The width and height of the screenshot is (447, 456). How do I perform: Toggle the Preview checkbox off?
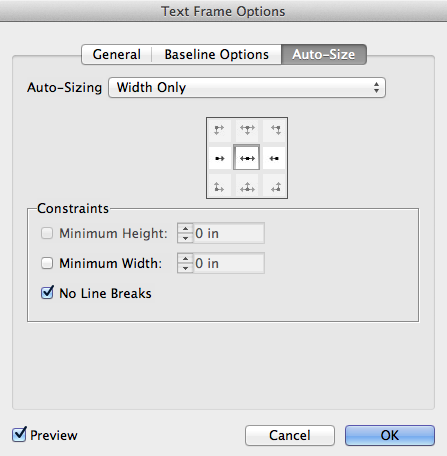click(19, 434)
